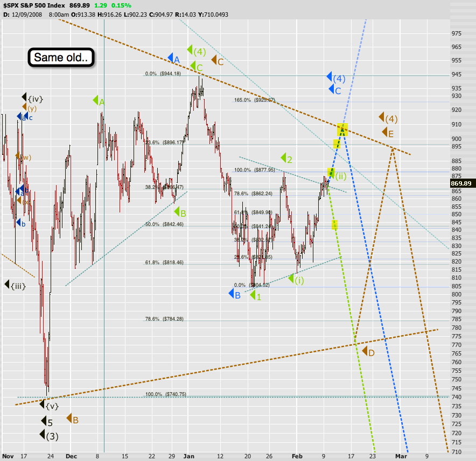This screenshot has height=461, width=476.
Task: Select the green (4) wave label
Action: [x=197, y=51]
